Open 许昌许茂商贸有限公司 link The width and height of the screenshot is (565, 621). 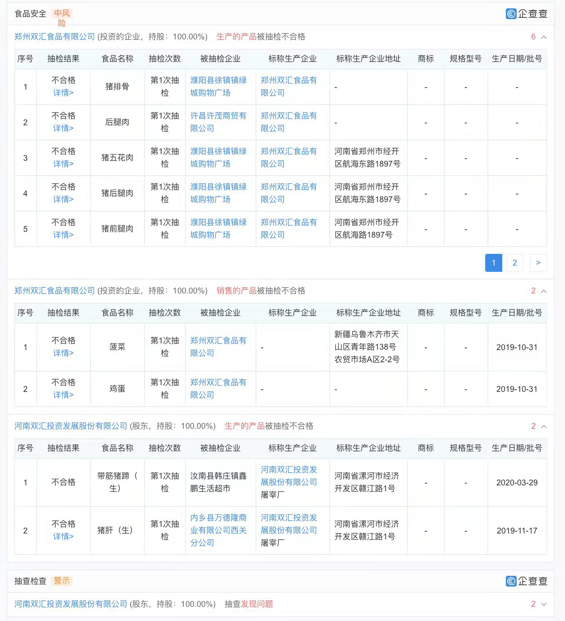click(219, 122)
